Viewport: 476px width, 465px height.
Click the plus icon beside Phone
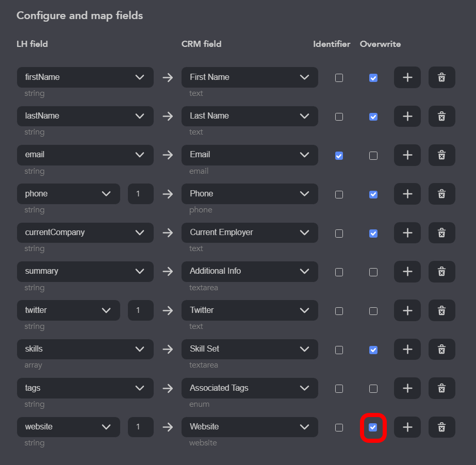pyautogui.click(x=407, y=194)
